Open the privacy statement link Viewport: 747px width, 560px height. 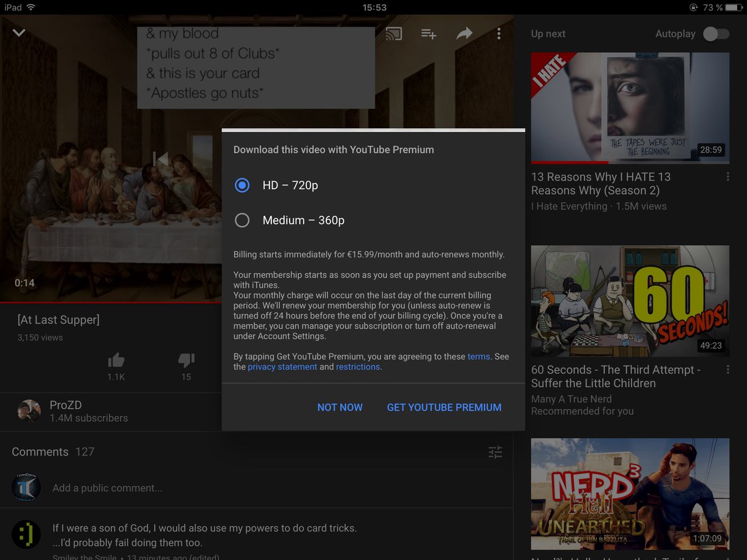point(283,367)
